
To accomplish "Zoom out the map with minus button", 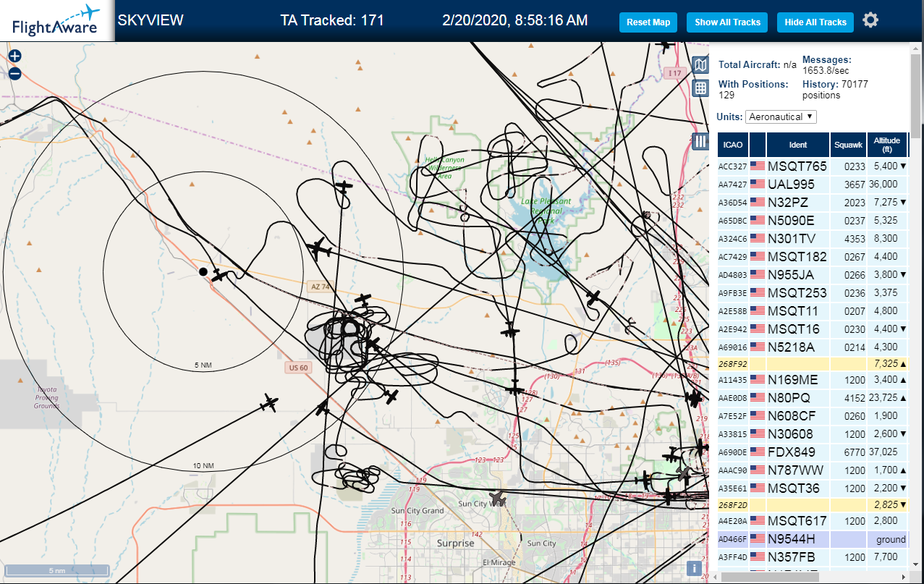I will (x=15, y=73).
